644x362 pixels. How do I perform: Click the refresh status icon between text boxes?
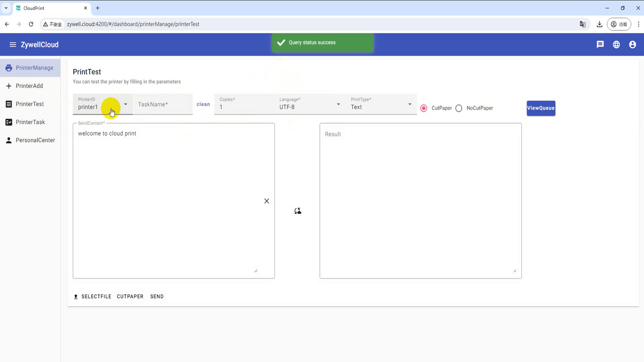(298, 211)
